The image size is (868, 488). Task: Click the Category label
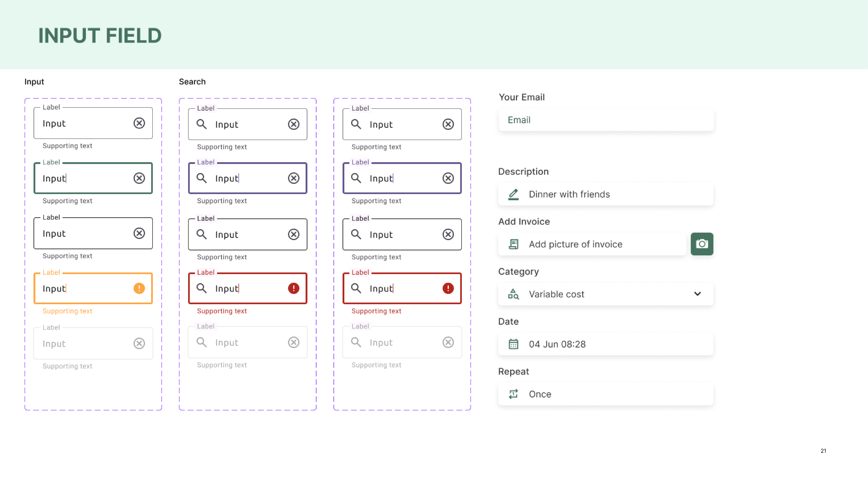tap(519, 272)
